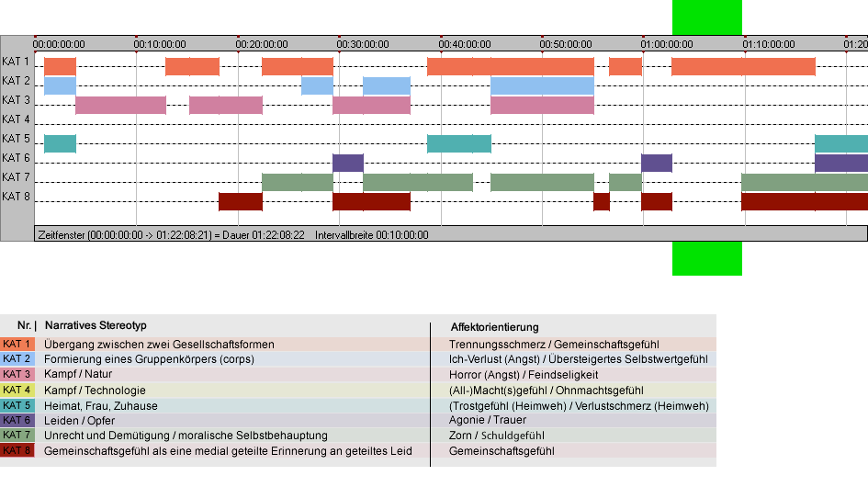Image resolution: width=868 pixels, height=487 pixels.
Task: Click 'Horror (Angst) / Feindseligkeit' affect text
Action: click(x=524, y=375)
